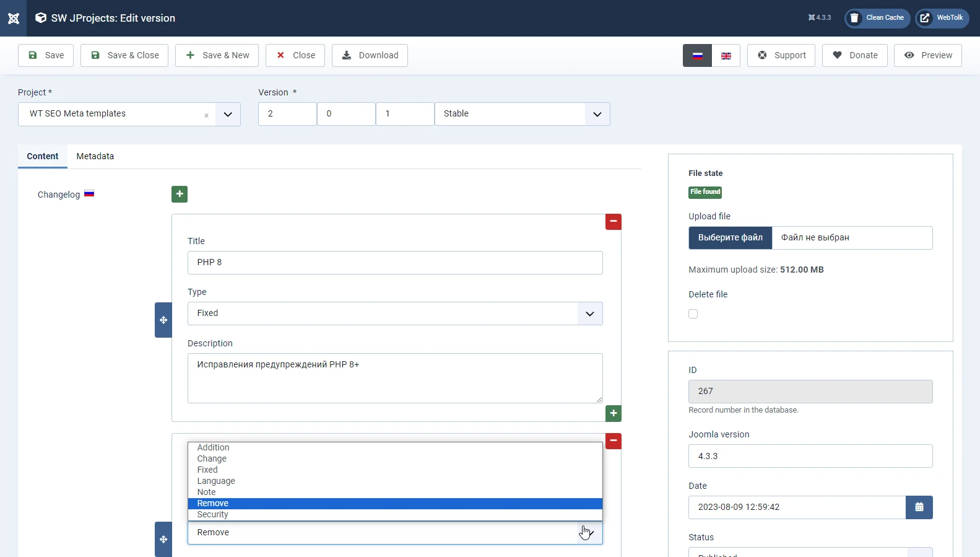Image resolution: width=980 pixels, height=557 pixels.
Task: Tick the Delete file checkbox
Action: [x=693, y=314]
